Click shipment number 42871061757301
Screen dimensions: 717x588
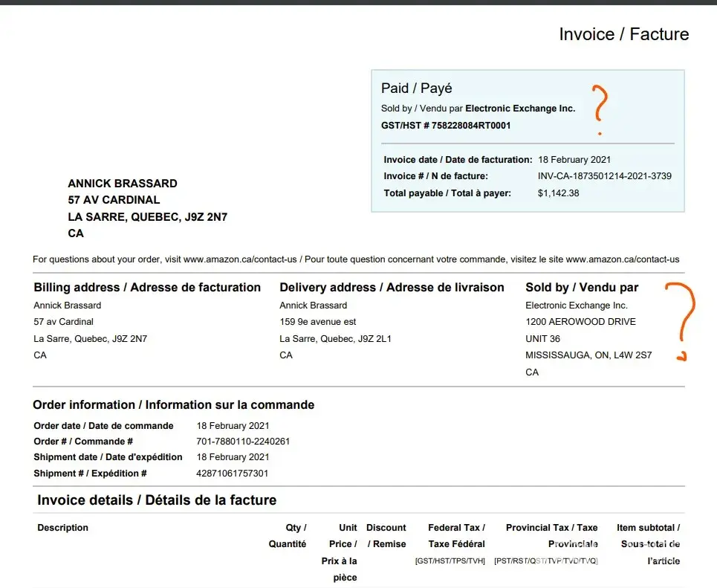[233, 474]
